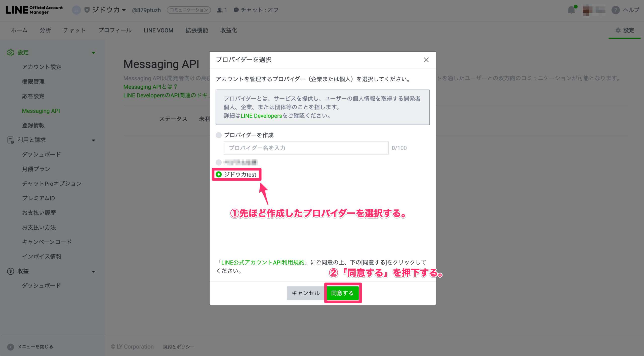Collapse the 収益 sidebar section

(93, 271)
